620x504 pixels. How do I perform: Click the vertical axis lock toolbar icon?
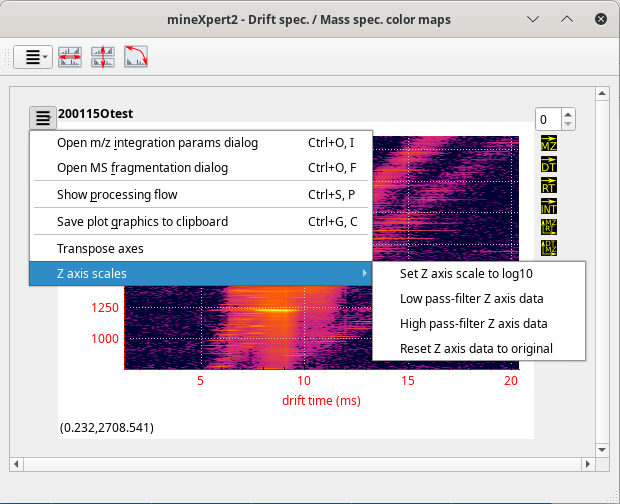102,57
